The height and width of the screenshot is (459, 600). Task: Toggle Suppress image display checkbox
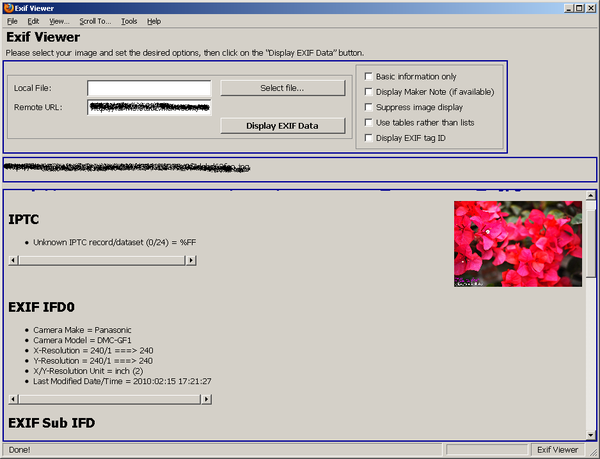(368, 107)
